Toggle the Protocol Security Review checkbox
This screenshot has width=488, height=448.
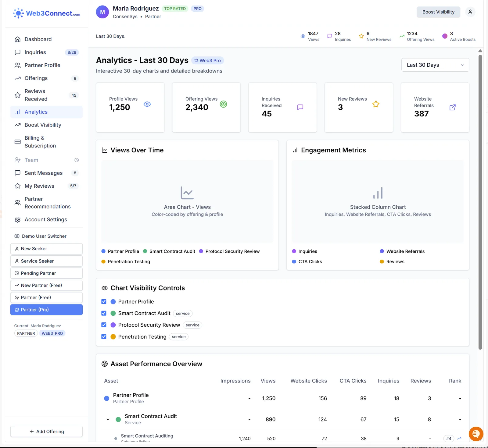click(104, 325)
